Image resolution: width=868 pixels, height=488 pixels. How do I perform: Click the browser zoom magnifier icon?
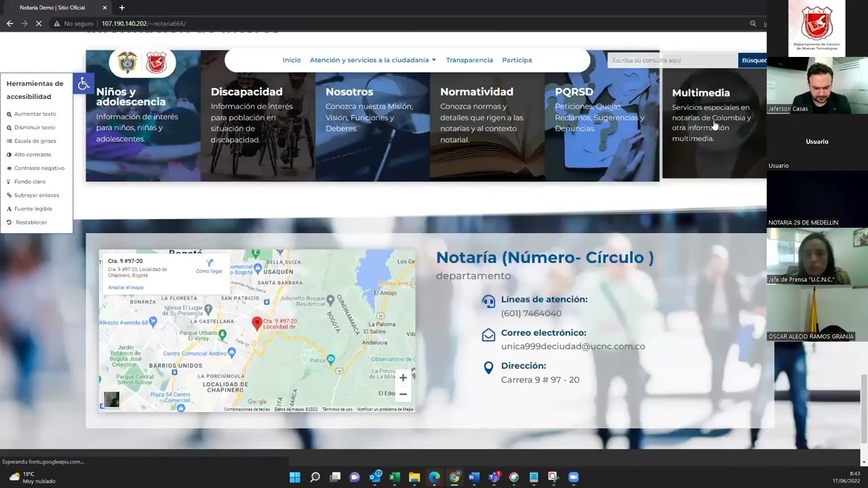tap(753, 23)
